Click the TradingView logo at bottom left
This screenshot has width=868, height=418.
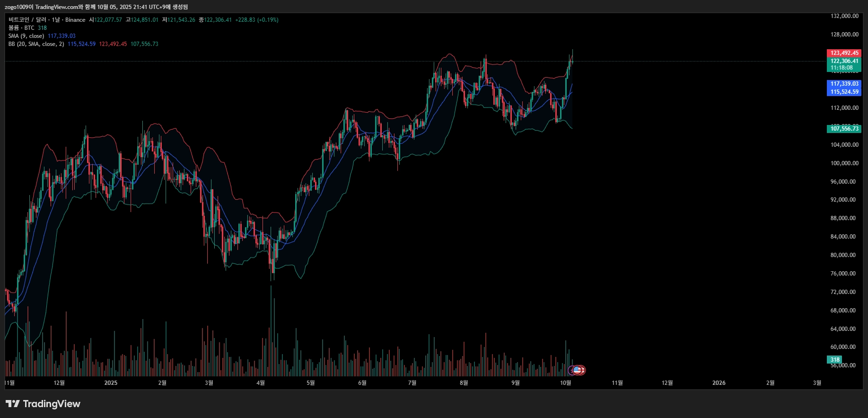[x=43, y=404]
